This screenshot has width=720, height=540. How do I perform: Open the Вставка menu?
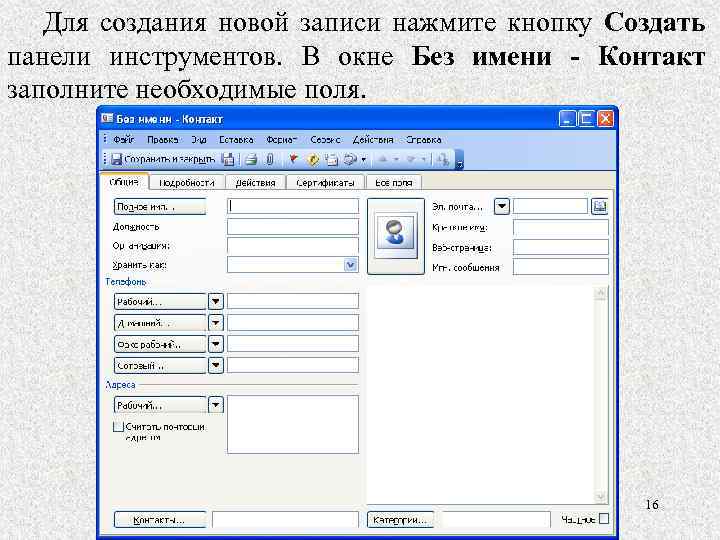coord(236,139)
